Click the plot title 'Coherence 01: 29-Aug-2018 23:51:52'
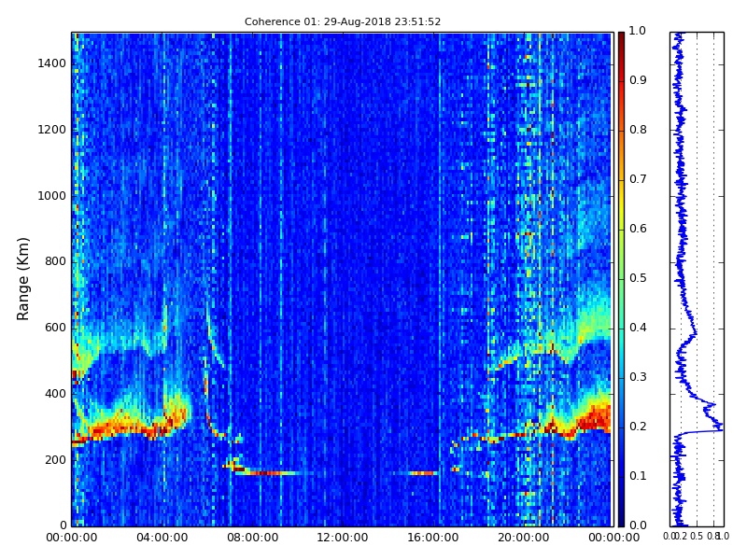 pyautogui.click(x=343, y=21)
